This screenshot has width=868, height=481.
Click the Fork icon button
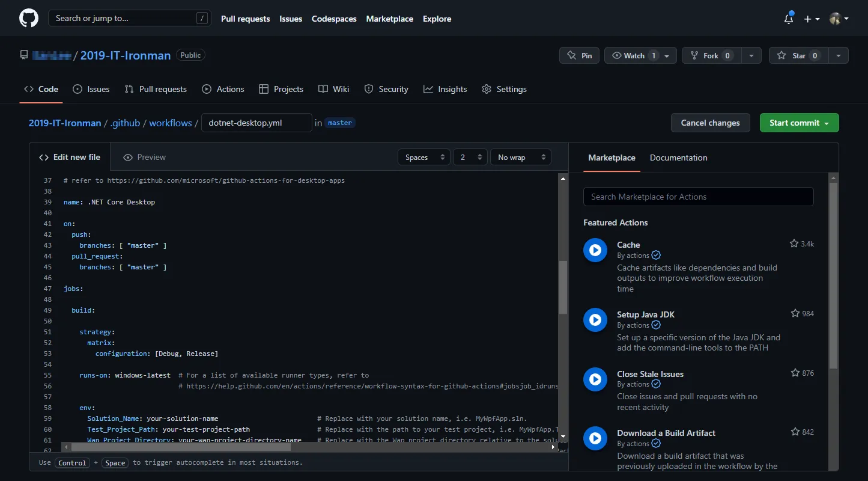[x=694, y=55]
